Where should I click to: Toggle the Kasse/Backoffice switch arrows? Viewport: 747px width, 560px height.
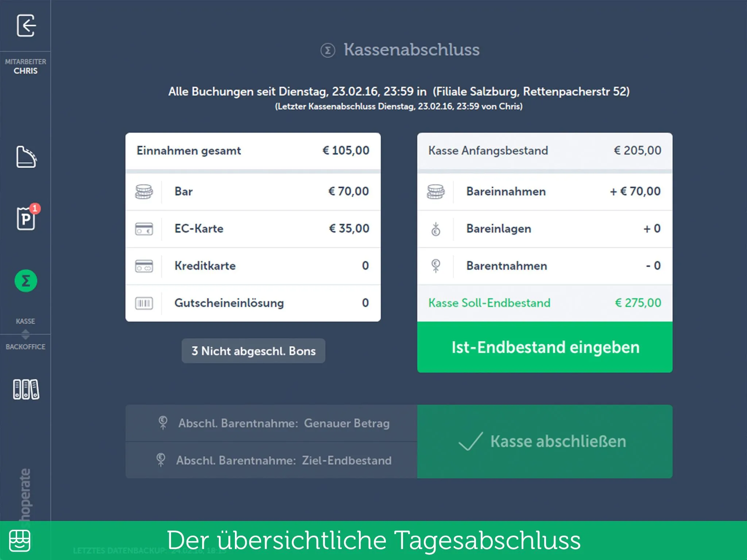coord(26,334)
